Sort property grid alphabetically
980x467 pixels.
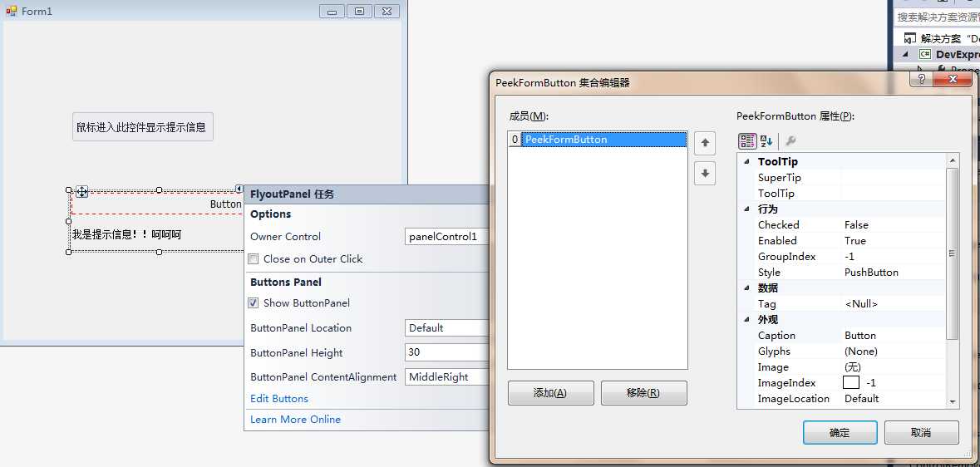(x=766, y=140)
